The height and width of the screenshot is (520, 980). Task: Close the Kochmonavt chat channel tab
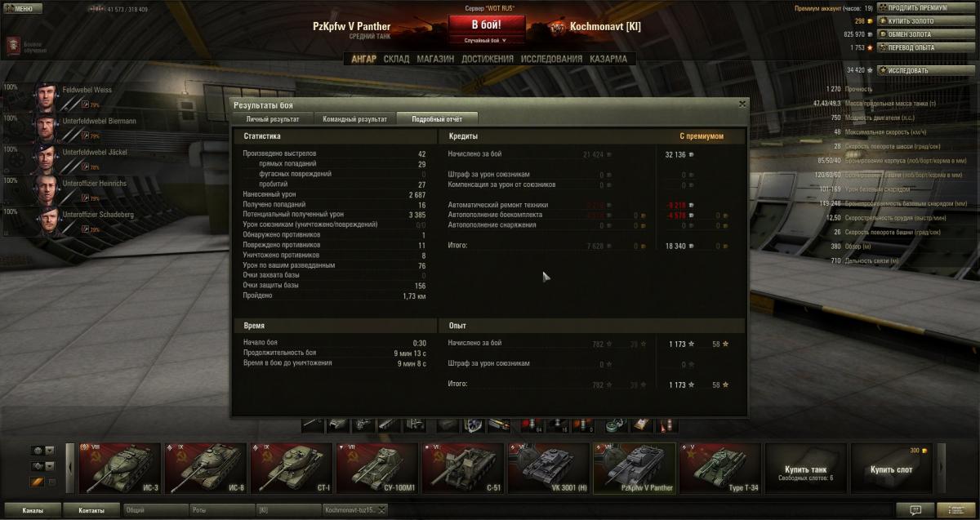(x=381, y=510)
